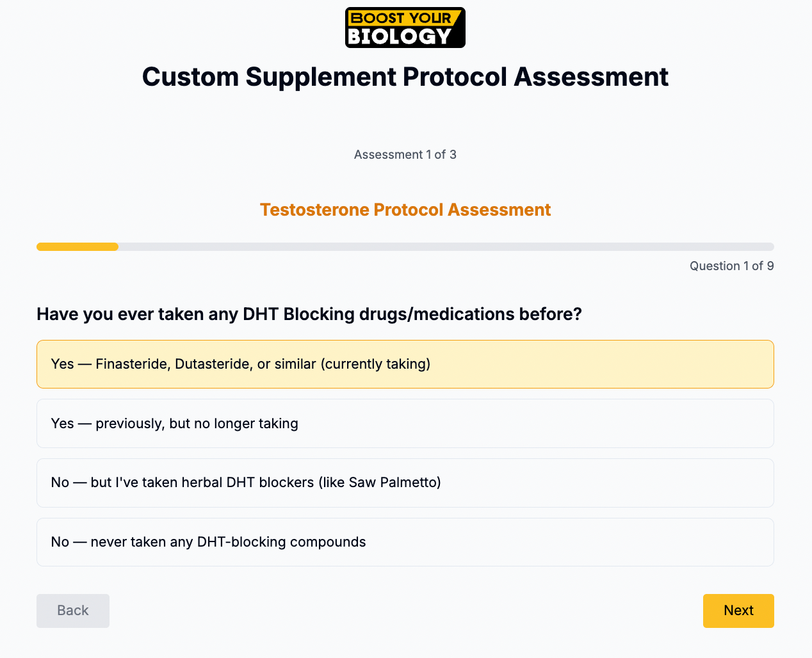
Task: Click the grey Back button
Action: click(x=73, y=611)
